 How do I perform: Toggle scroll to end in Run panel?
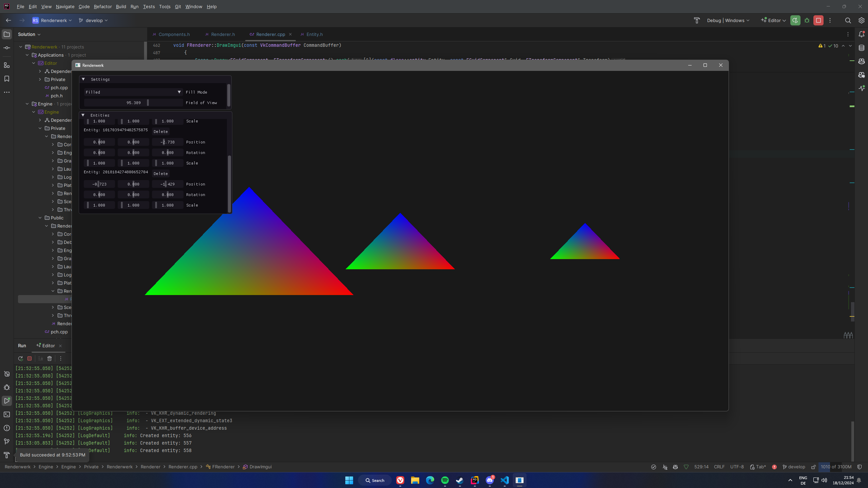coord(41,358)
